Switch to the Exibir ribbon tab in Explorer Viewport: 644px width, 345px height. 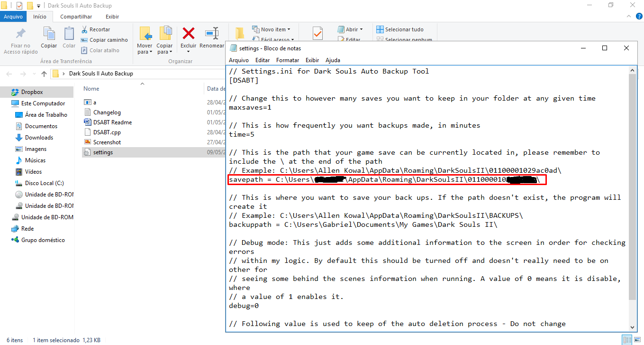(112, 17)
